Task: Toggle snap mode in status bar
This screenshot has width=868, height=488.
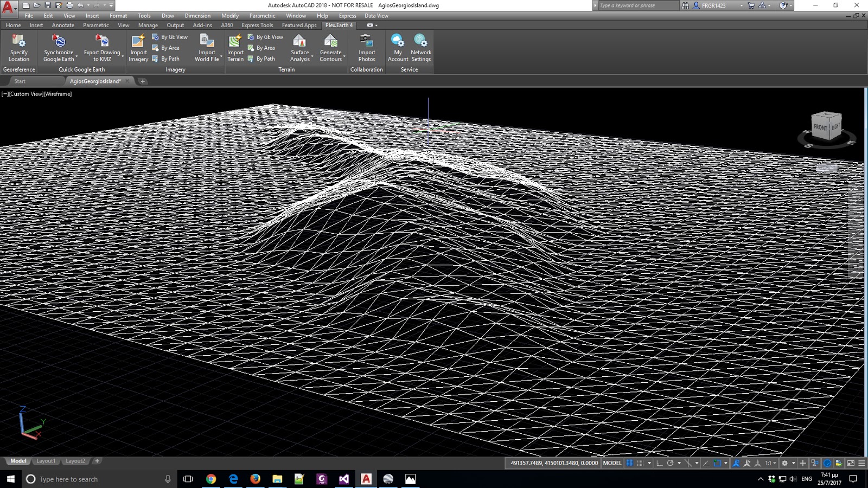Action: click(641, 463)
